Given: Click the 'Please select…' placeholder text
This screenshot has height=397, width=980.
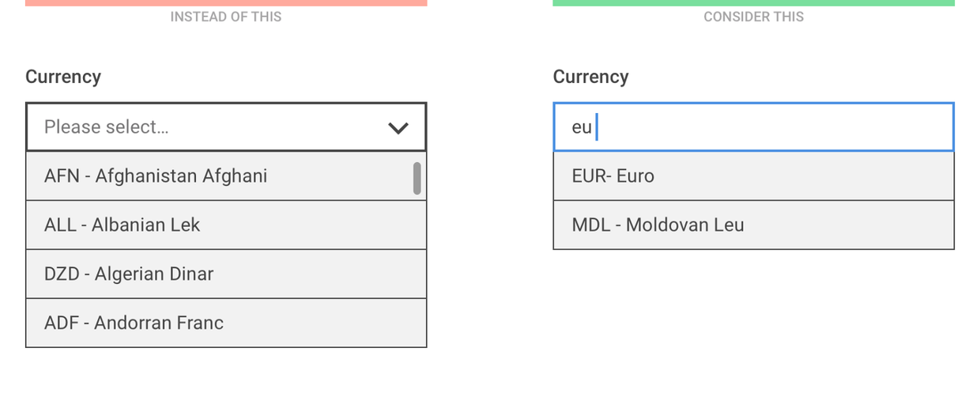Looking at the screenshot, I should coord(107,127).
